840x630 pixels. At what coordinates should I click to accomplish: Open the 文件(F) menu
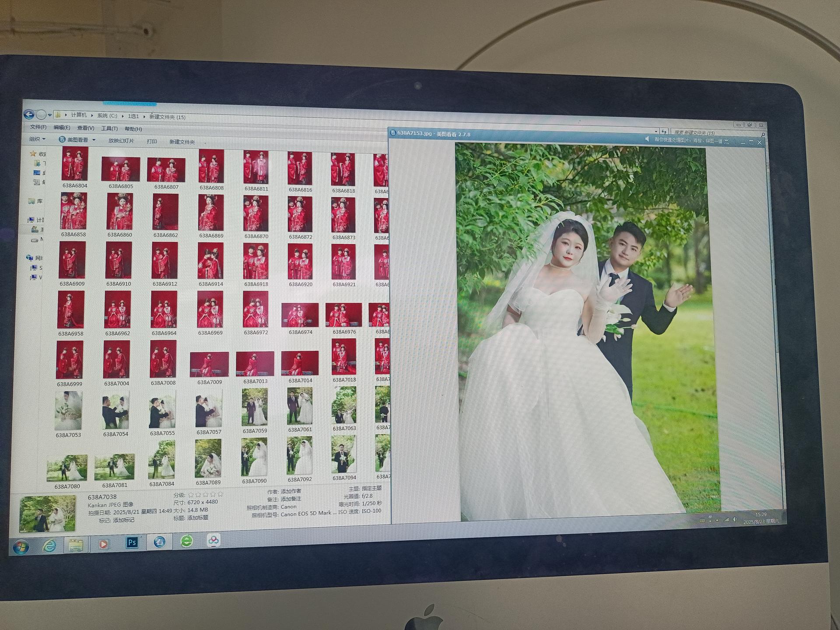click(38, 127)
